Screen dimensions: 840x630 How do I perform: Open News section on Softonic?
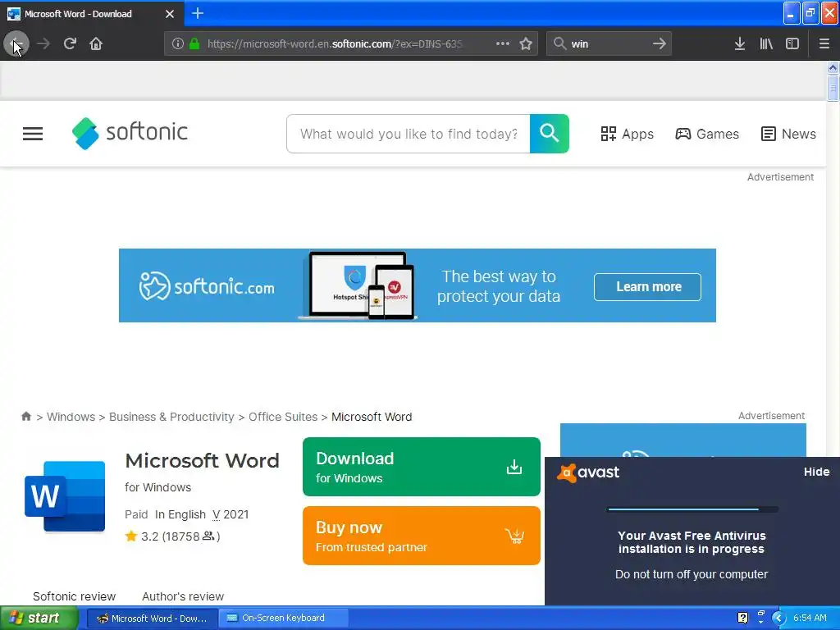click(x=788, y=134)
